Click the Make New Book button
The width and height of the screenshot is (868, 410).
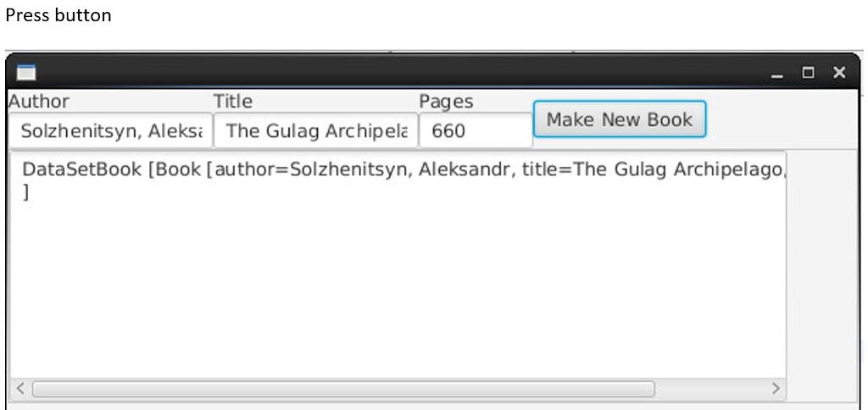point(620,119)
